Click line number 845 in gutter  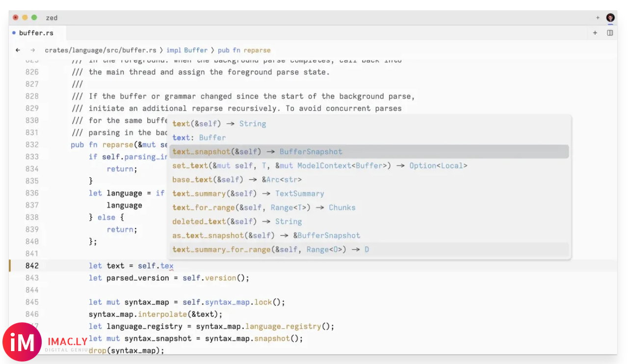[32, 302]
